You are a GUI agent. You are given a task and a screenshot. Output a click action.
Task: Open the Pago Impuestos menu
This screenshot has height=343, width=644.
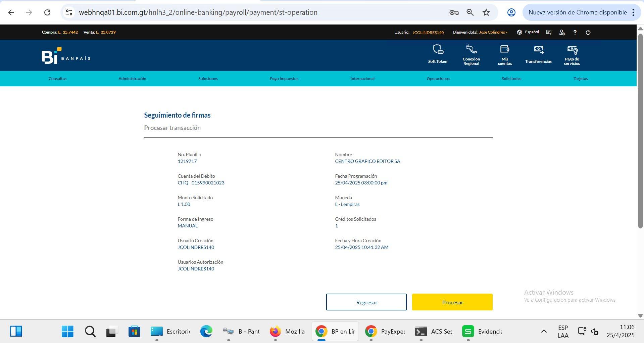[x=284, y=79]
